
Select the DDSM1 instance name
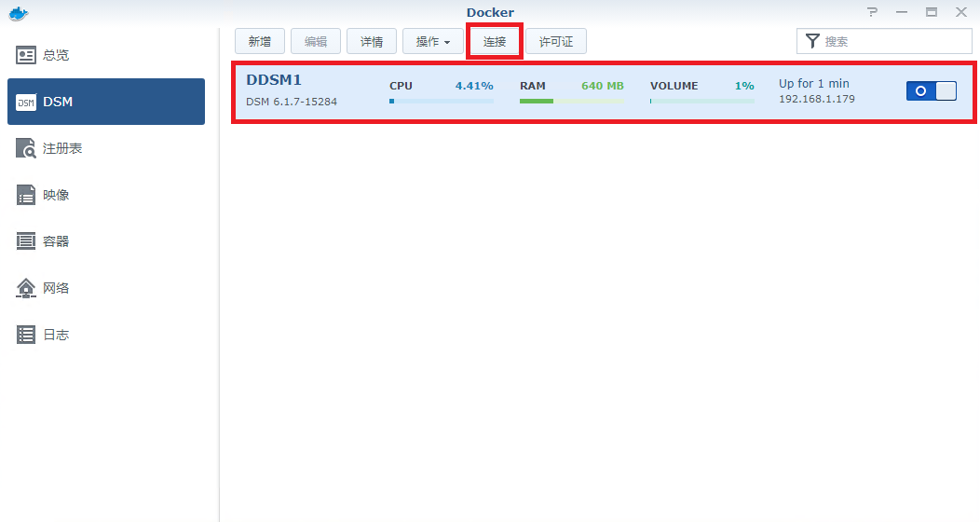274,80
